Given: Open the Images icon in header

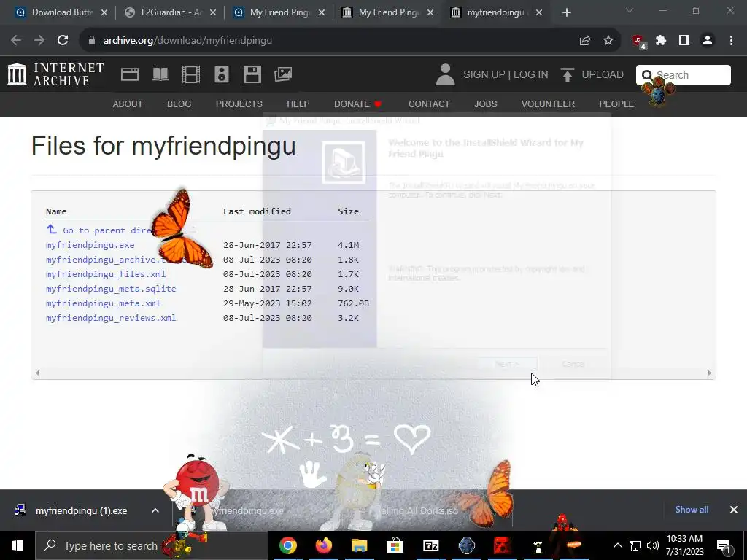Looking at the screenshot, I should [283, 74].
